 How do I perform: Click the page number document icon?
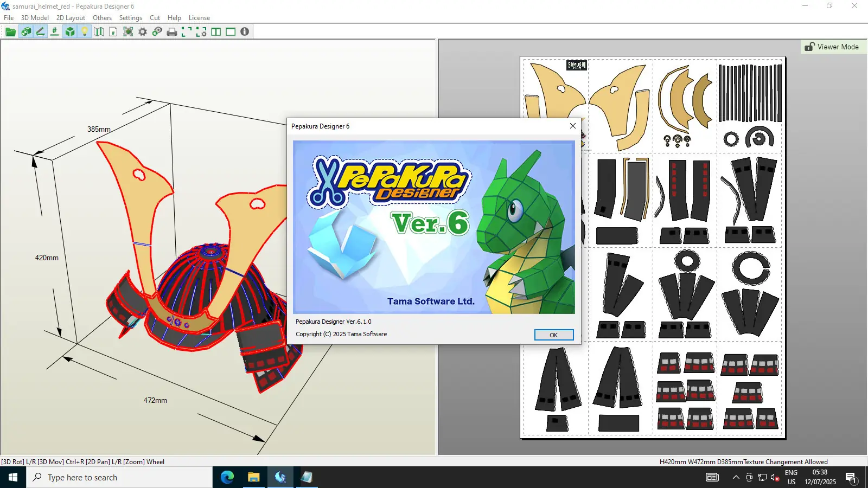113,32
